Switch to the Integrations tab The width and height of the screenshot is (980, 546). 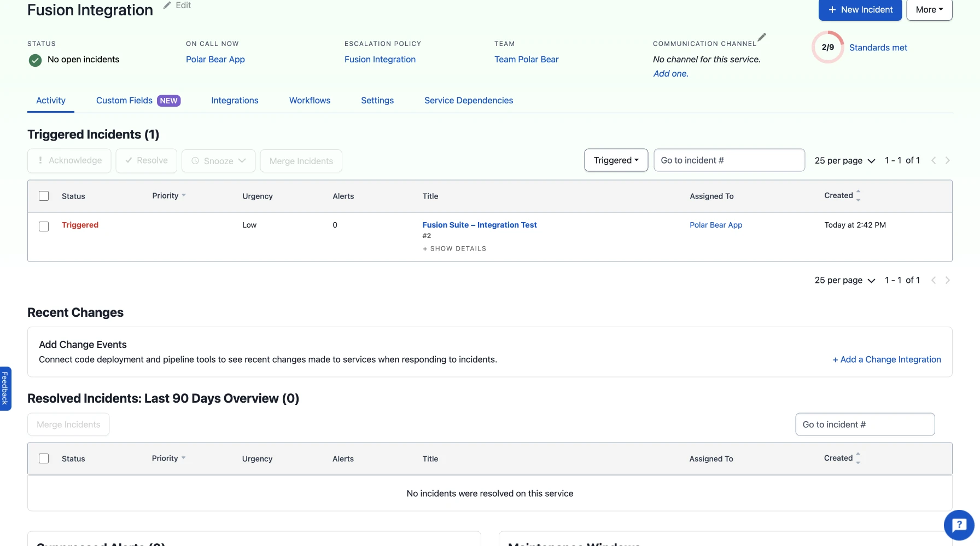[235, 101]
